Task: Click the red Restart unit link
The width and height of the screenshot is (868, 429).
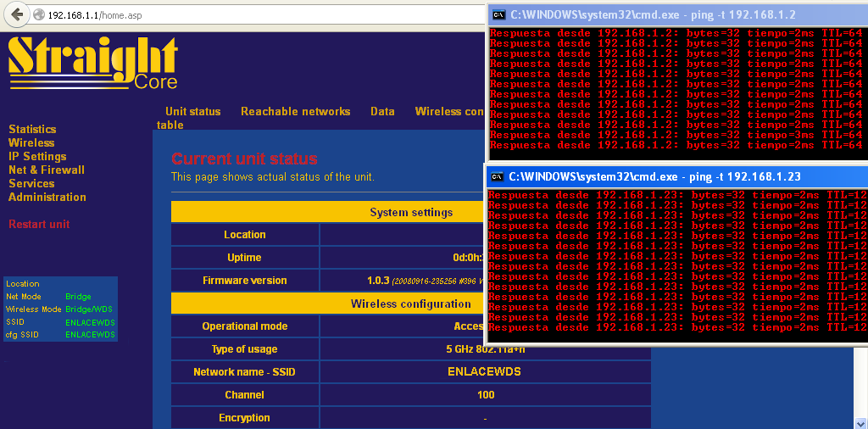Action: point(39,224)
